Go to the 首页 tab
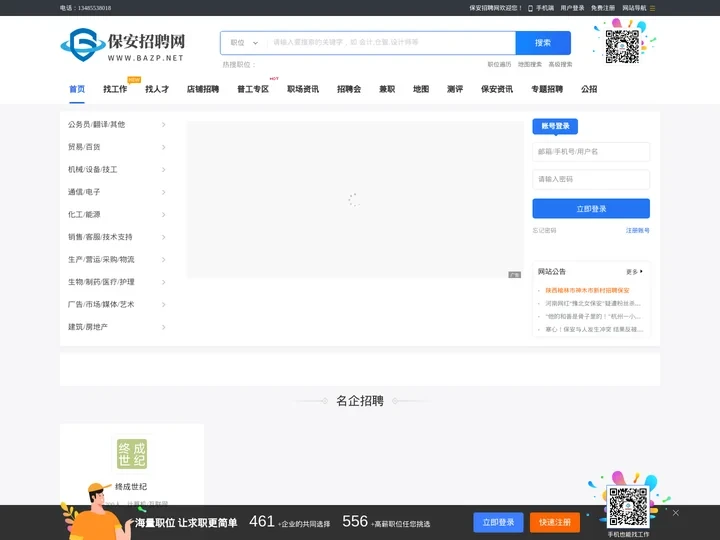Screen dimensions: 720x540 (77, 89)
